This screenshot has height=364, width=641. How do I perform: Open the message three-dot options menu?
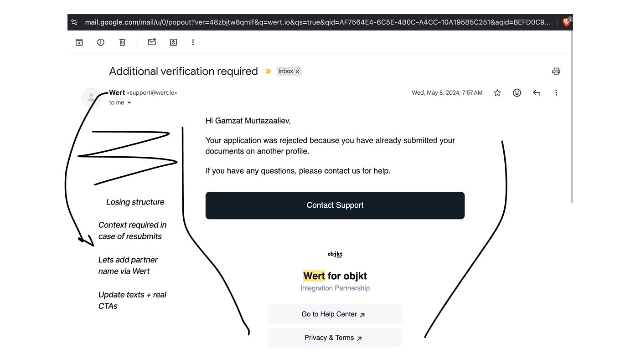(x=556, y=92)
